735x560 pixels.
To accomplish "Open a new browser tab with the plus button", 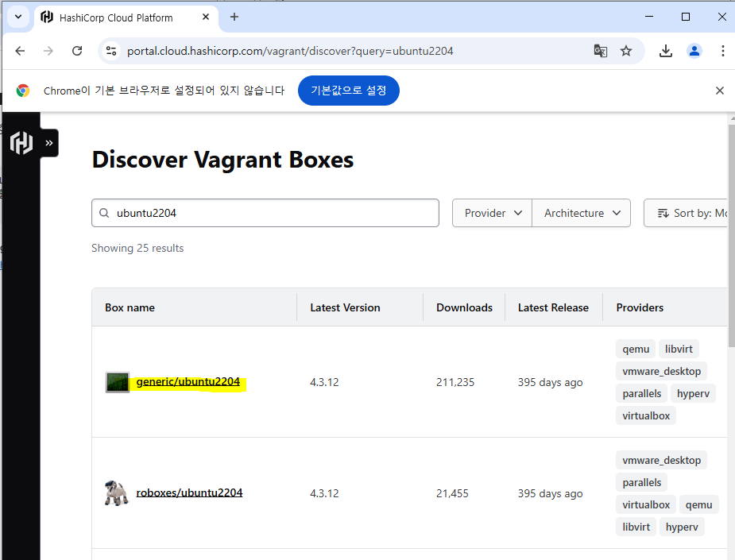I will [234, 17].
